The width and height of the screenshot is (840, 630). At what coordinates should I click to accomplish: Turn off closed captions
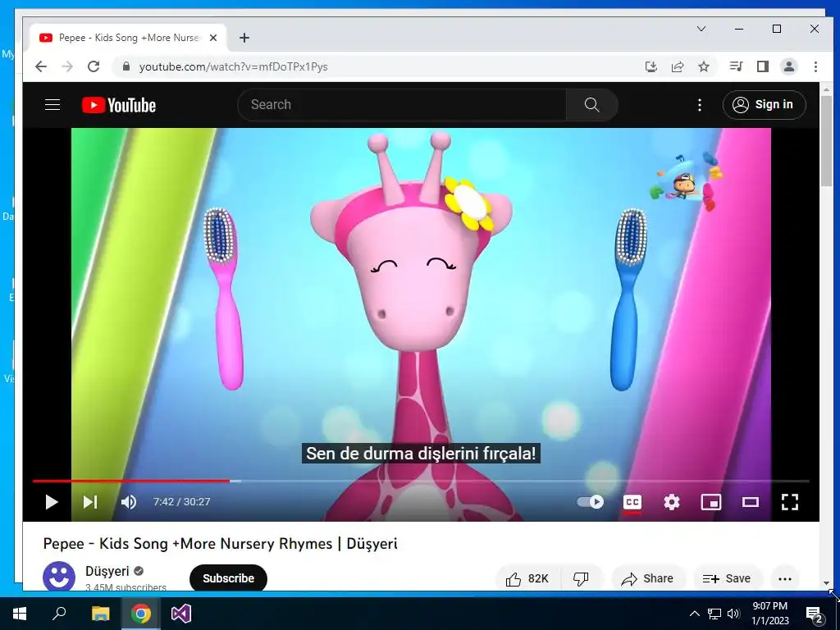(x=632, y=502)
